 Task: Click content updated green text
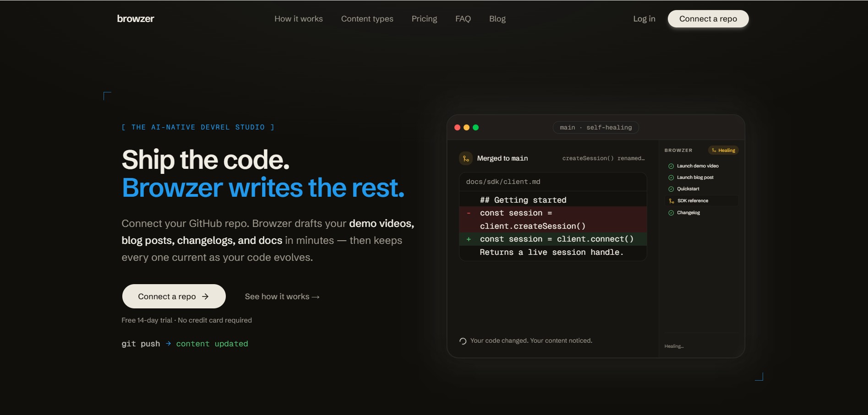(212, 344)
